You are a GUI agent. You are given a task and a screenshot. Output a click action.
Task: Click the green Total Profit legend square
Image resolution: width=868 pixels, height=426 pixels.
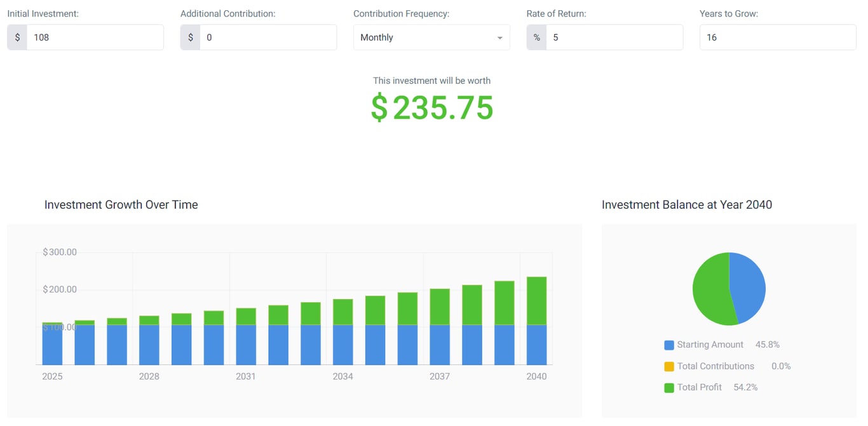point(668,387)
